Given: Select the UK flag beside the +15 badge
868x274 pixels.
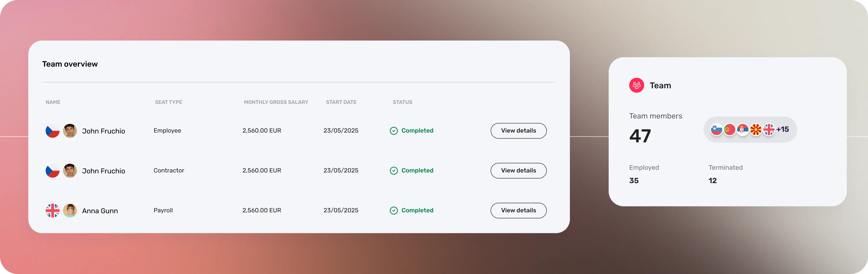Looking at the screenshot, I should [769, 130].
